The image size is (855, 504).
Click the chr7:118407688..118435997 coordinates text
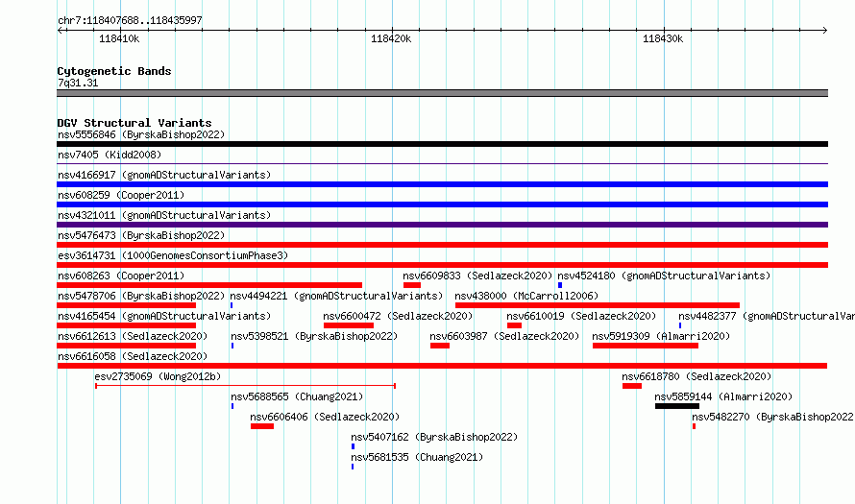click(x=130, y=20)
